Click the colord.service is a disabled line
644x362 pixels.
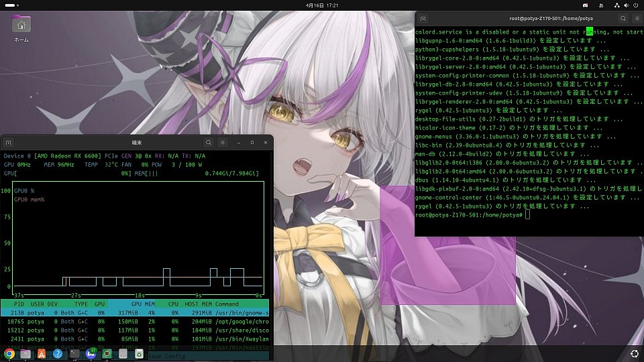tap(529, 32)
